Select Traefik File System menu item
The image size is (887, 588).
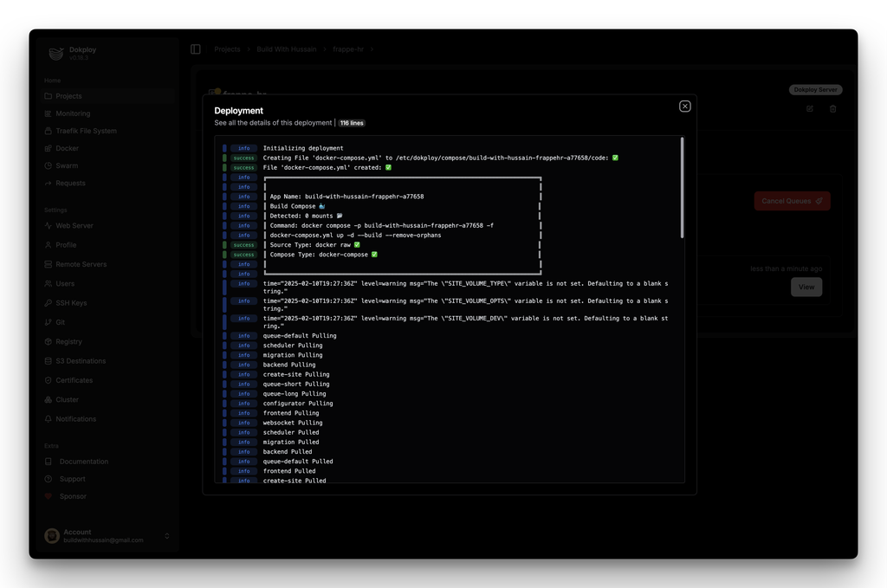86,131
